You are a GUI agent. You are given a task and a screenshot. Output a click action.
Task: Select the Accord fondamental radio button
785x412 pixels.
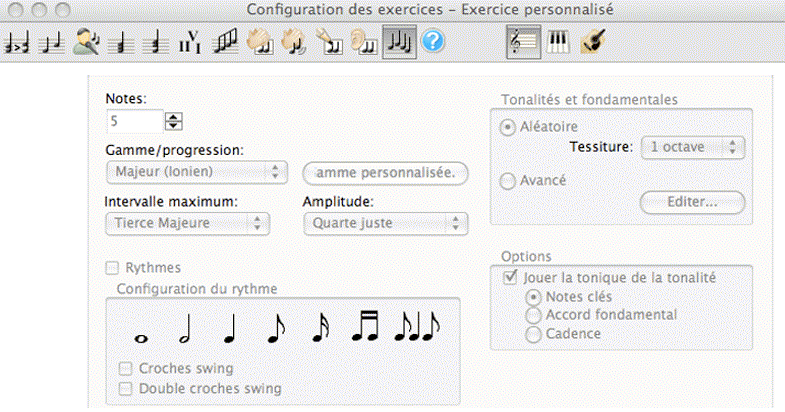(x=533, y=315)
